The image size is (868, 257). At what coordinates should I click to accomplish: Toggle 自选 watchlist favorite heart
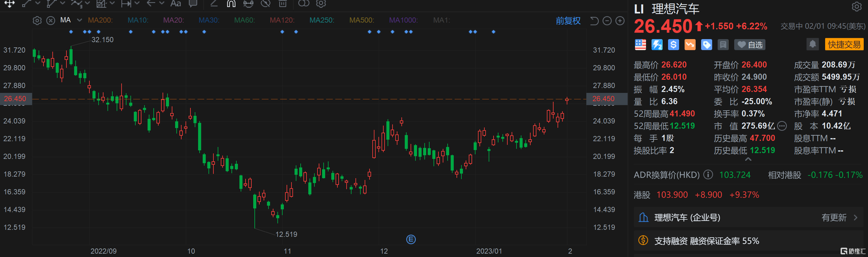[750, 45]
